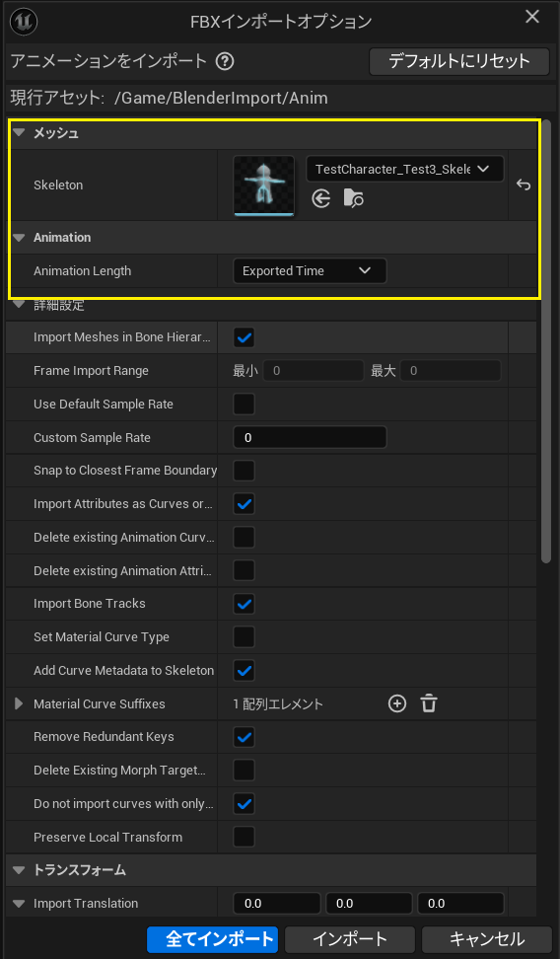560x959 pixels.
Task: Enable Snap to Closest Frame Boundary
Action: 245,471
